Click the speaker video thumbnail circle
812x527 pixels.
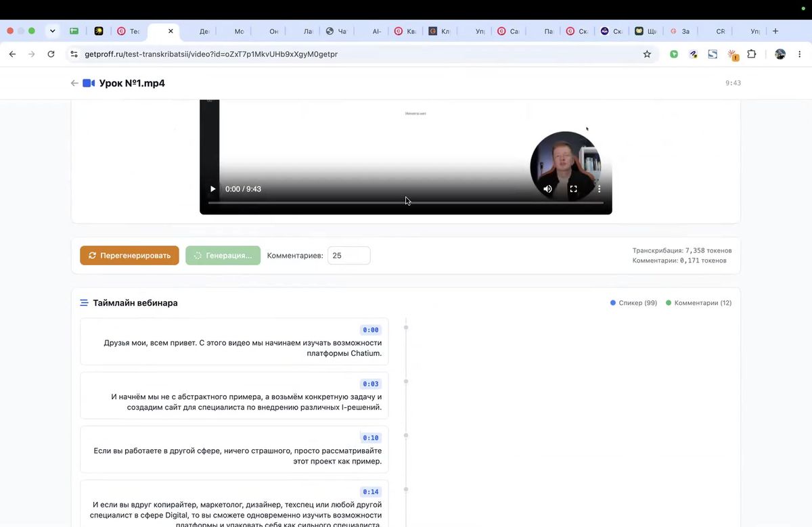[x=565, y=167]
